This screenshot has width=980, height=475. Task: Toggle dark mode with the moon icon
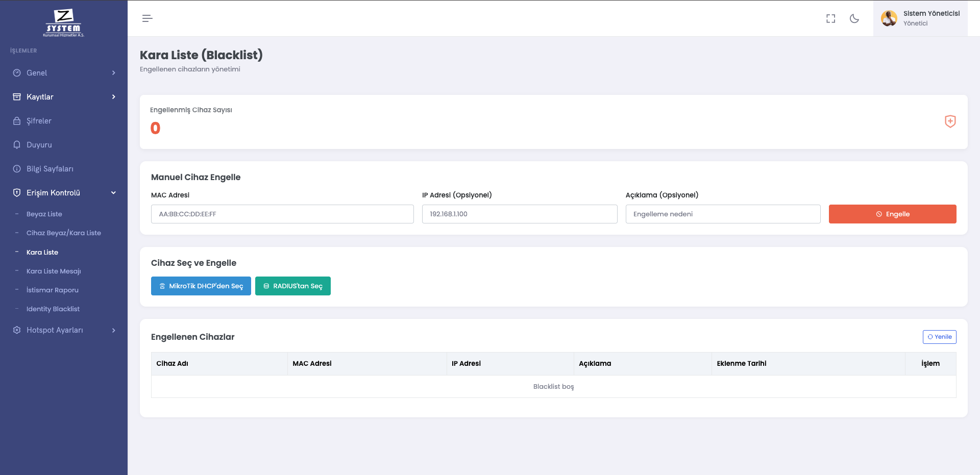854,18
